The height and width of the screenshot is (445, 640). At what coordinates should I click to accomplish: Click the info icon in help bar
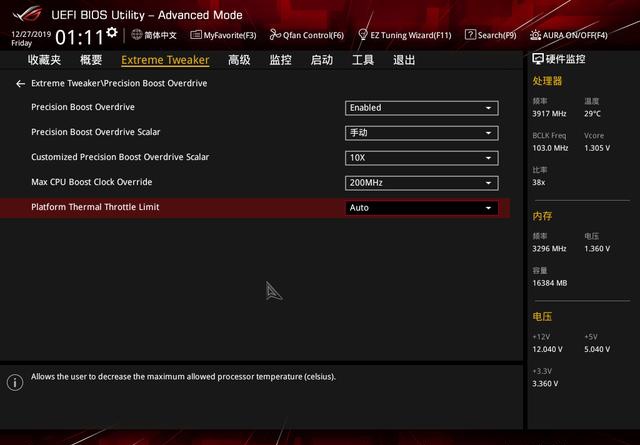click(x=15, y=383)
